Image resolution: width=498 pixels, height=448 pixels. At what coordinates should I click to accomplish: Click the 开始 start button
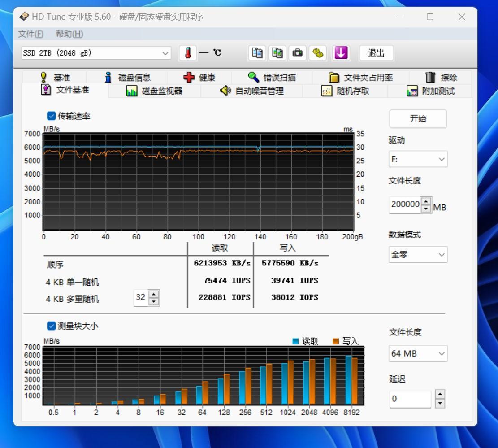click(418, 119)
